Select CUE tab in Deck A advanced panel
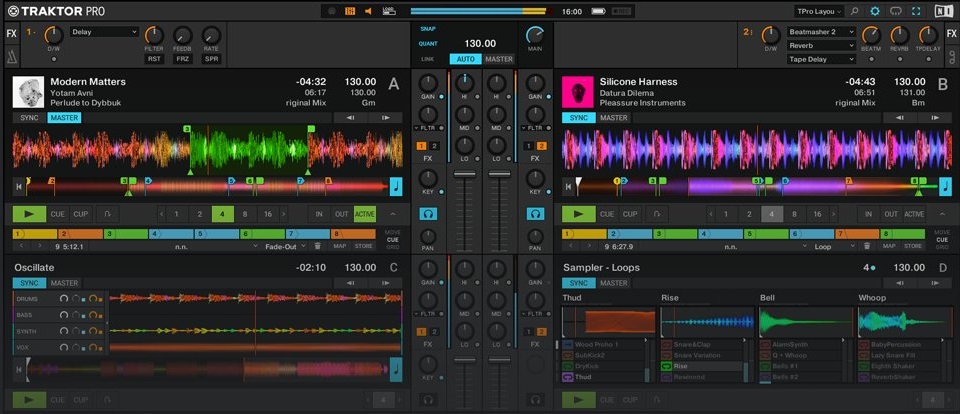Image resolution: width=960 pixels, height=414 pixels. click(x=392, y=239)
